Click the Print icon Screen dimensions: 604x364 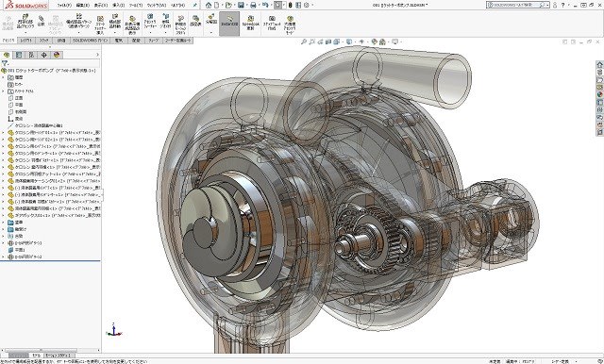(x=253, y=5)
